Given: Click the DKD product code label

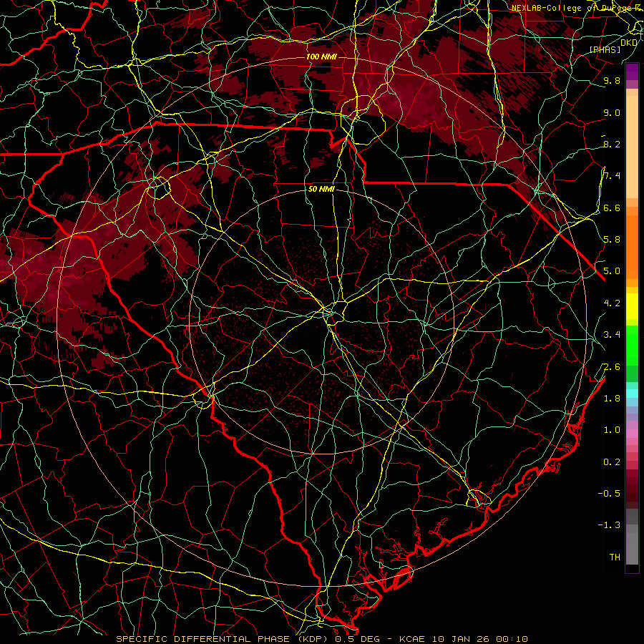Looking at the screenshot, I should (629, 43).
